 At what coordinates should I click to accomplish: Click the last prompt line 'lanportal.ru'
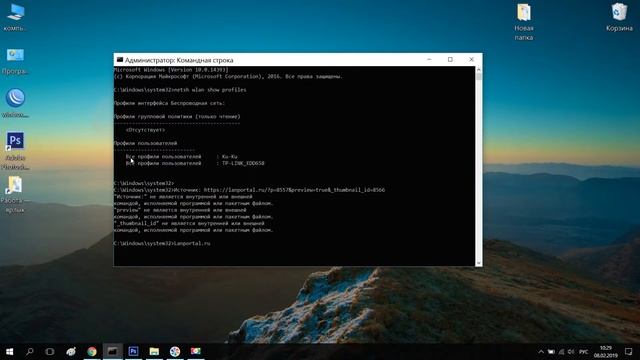point(162,243)
